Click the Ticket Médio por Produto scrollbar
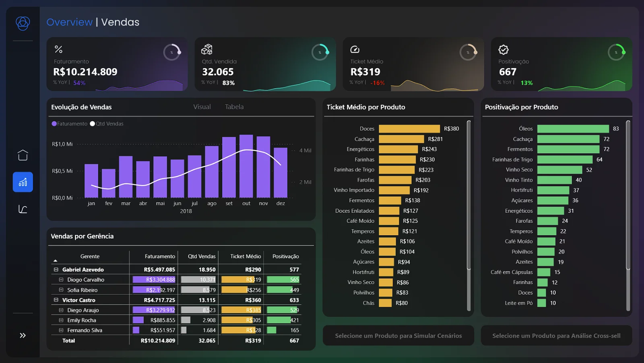Image resolution: width=644 pixels, height=363 pixels. pyautogui.click(x=469, y=195)
